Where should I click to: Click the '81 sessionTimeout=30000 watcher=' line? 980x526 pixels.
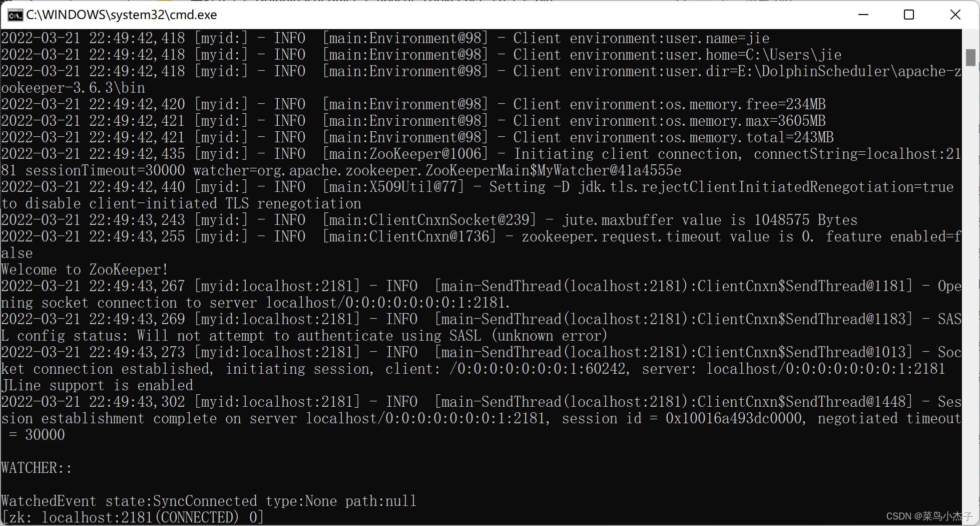point(341,170)
